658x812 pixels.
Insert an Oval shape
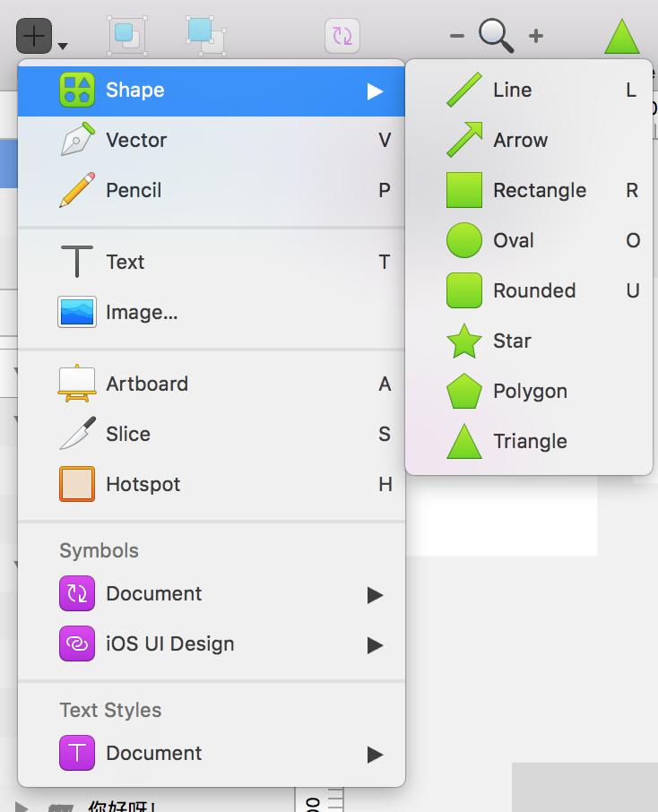click(x=513, y=240)
